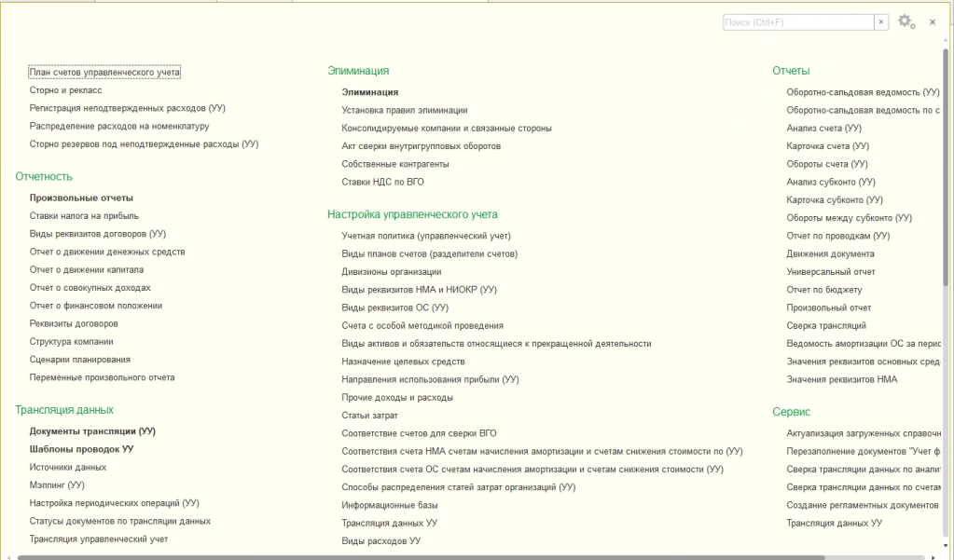Open Регистрация неподтвержденных расходов (УУ)
954x560 pixels.
[x=127, y=108]
